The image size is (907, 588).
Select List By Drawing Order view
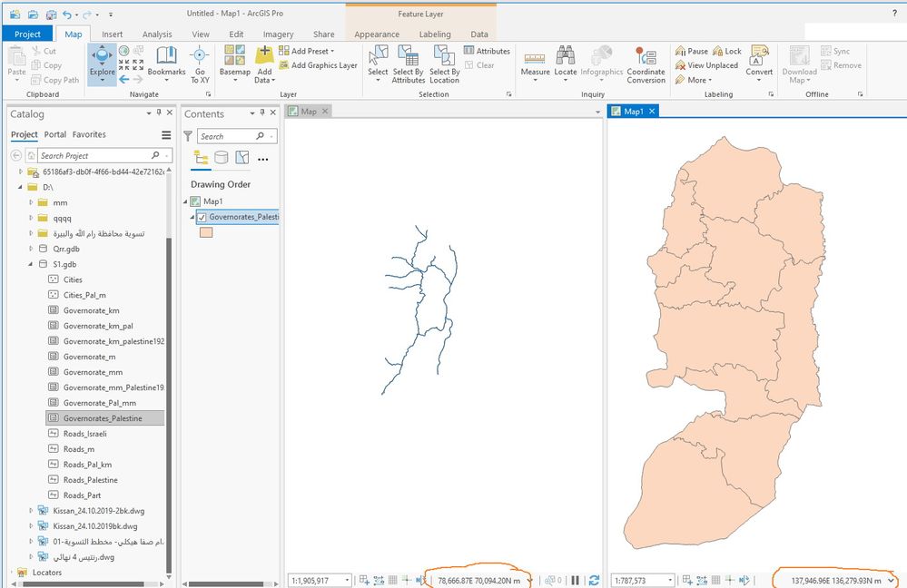tap(201, 157)
